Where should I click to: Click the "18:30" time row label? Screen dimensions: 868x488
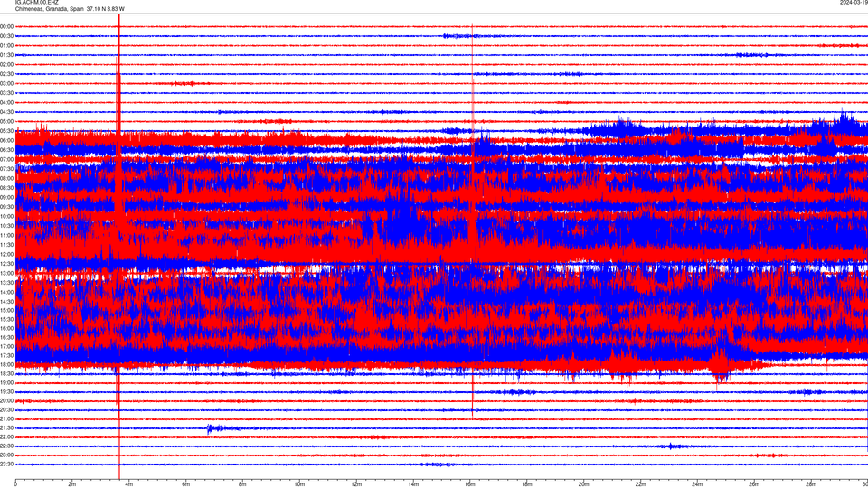coord(6,374)
